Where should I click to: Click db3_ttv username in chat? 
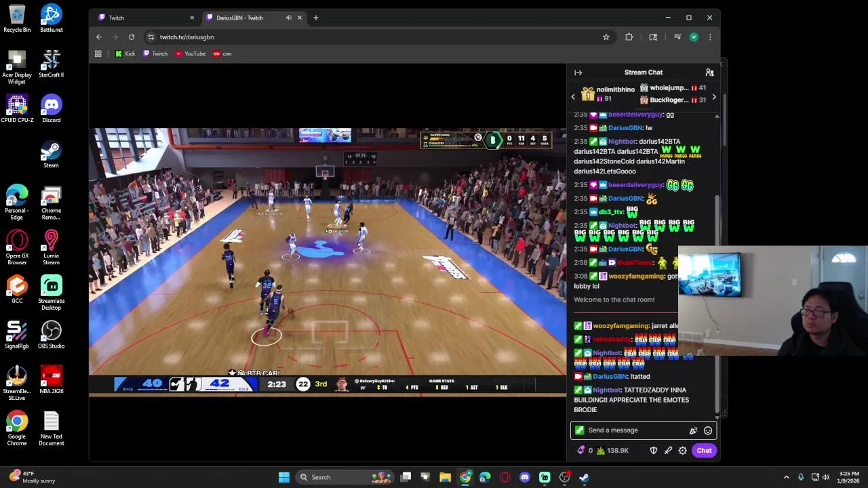click(611, 212)
